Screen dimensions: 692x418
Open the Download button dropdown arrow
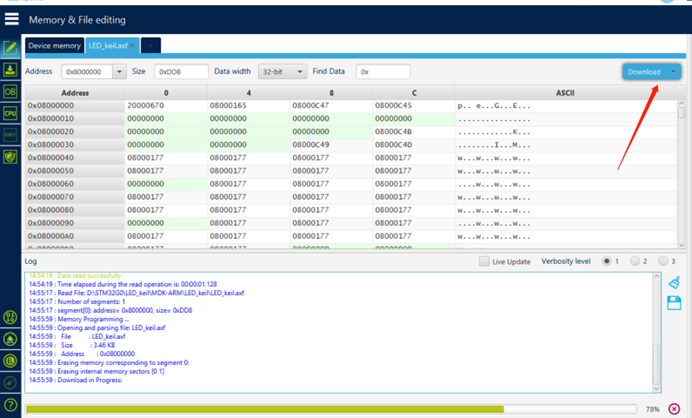point(673,72)
